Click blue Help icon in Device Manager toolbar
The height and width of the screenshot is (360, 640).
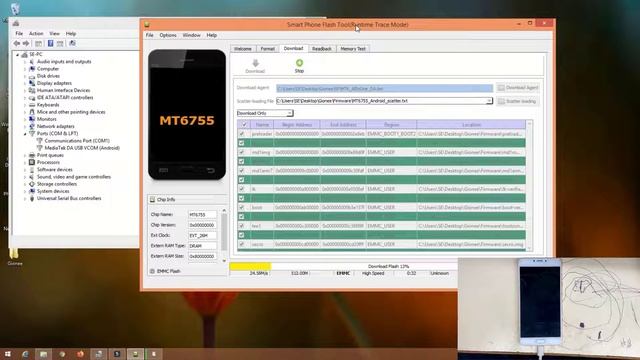pyautogui.click(x=50, y=43)
